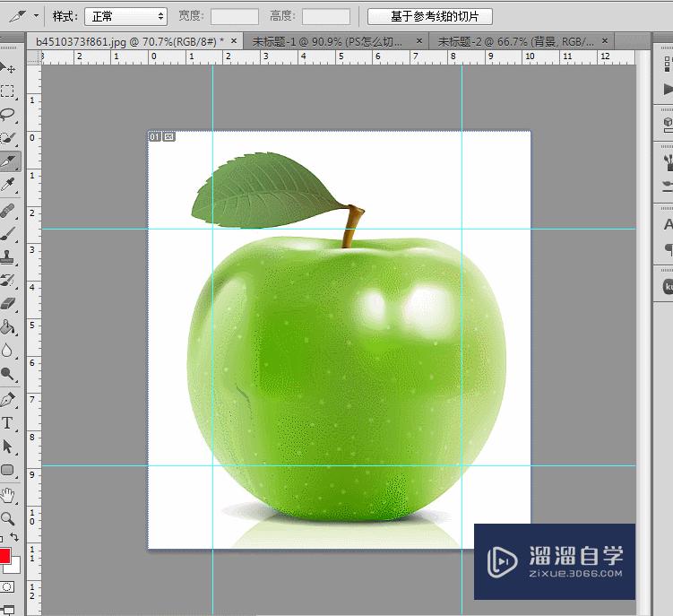Select the Healing Brush tool
The width and height of the screenshot is (673, 616).
pos(7,211)
